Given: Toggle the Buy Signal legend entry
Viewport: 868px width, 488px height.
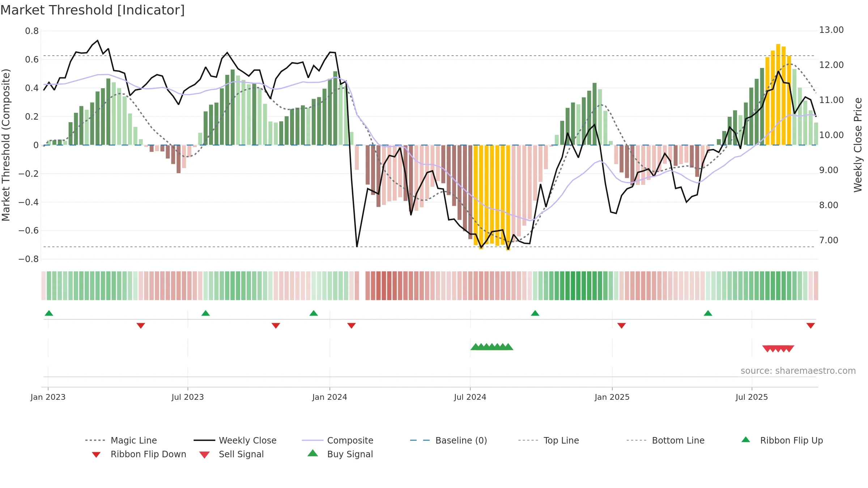Looking at the screenshot, I should tap(340, 454).
